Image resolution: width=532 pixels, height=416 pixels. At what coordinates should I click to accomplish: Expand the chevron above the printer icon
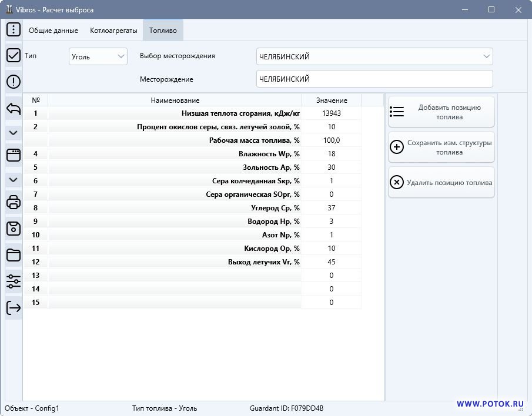pos(14,179)
